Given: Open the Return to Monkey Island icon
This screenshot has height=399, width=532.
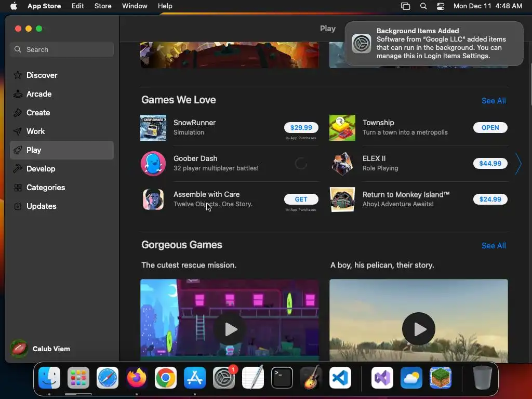Looking at the screenshot, I should point(342,199).
